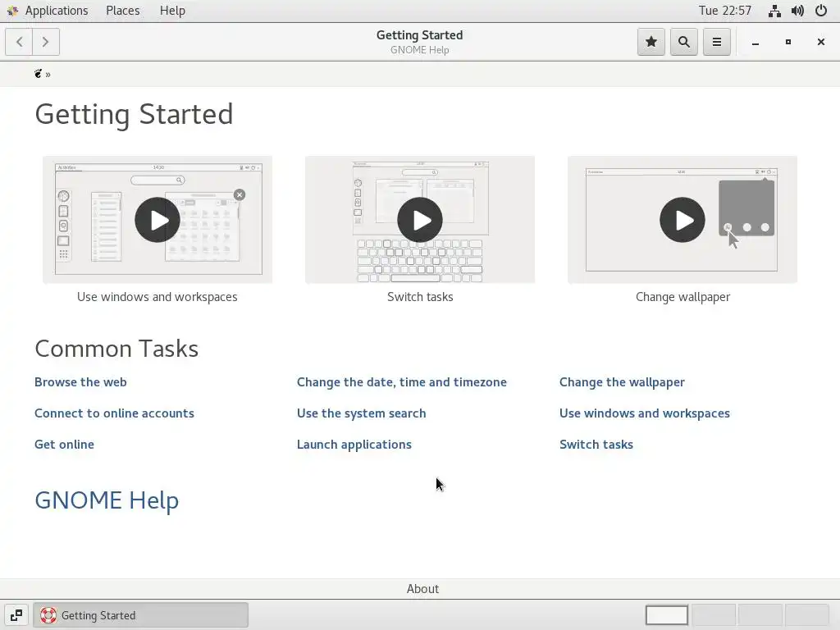Open the Places menu
Image resolution: width=840 pixels, height=630 pixels.
[x=123, y=11]
